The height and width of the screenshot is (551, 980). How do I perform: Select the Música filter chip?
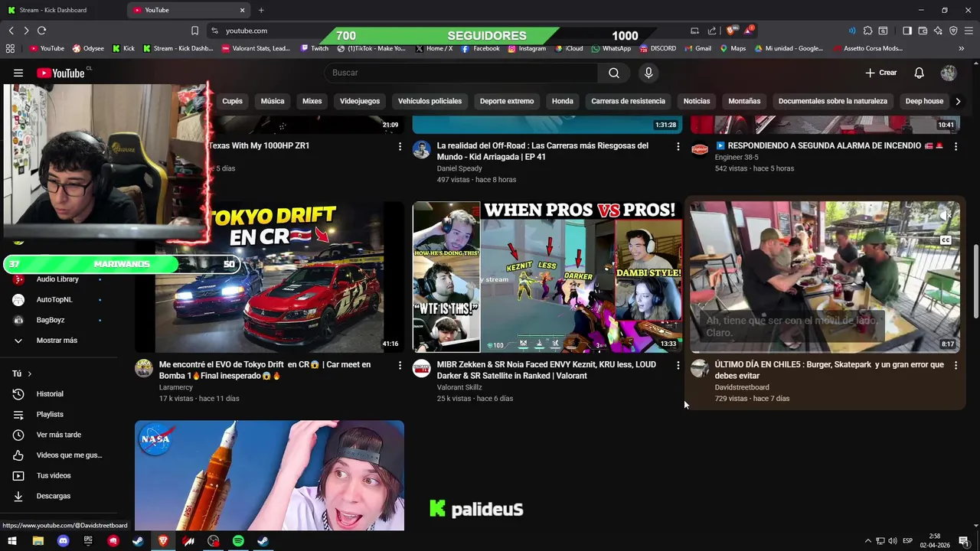pyautogui.click(x=272, y=101)
